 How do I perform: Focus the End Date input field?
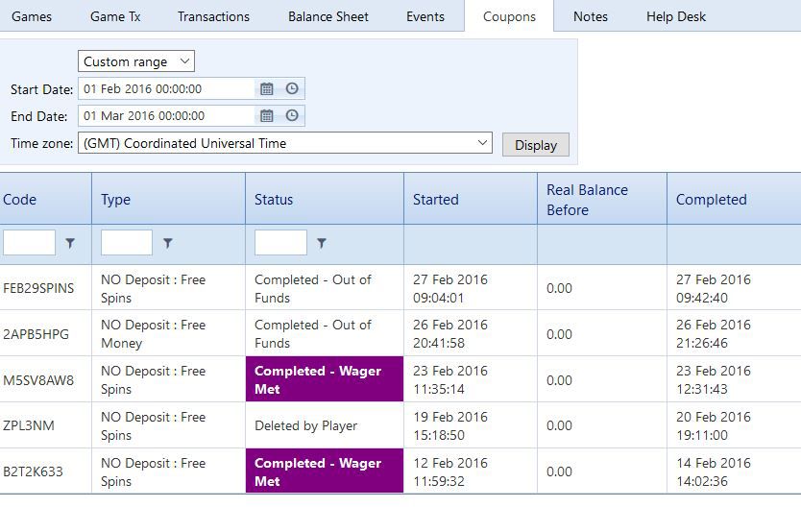pyautogui.click(x=166, y=116)
